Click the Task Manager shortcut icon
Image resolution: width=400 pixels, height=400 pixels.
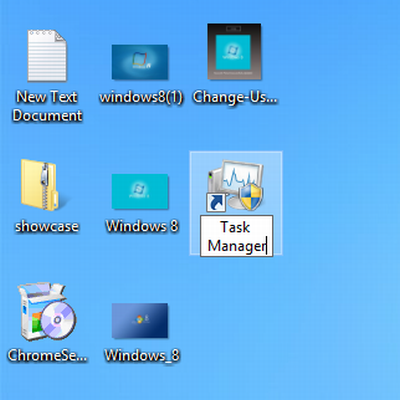[235, 185]
